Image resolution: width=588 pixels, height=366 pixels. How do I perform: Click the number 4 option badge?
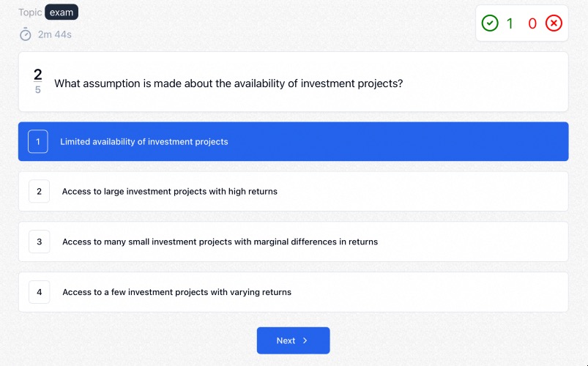tap(39, 292)
